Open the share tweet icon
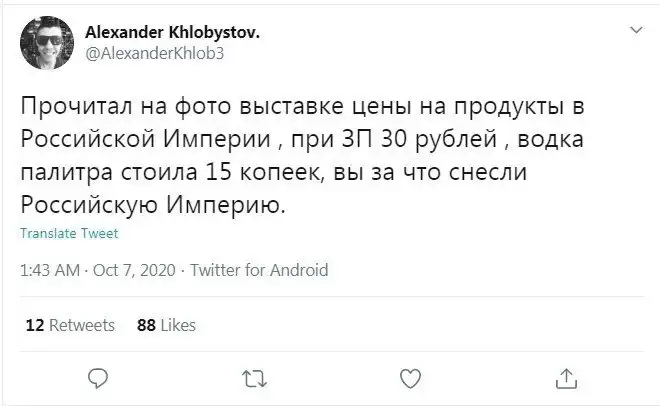 pyautogui.click(x=565, y=378)
